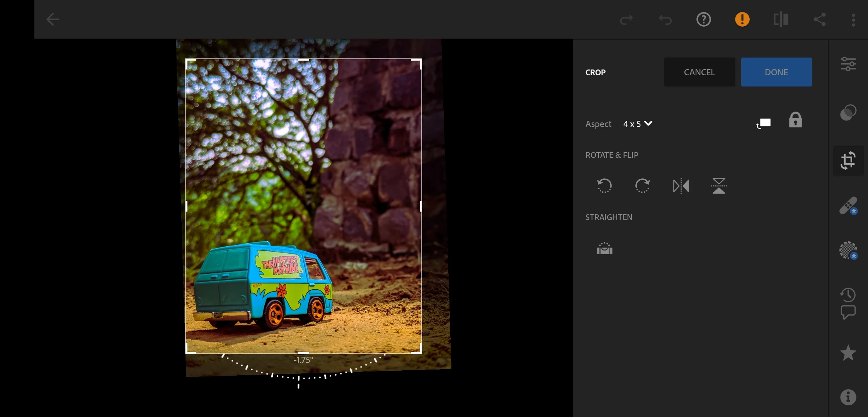This screenshot has width=868, height=417.
Task: Toggle the aspect ratio lock
Action: 795,120
